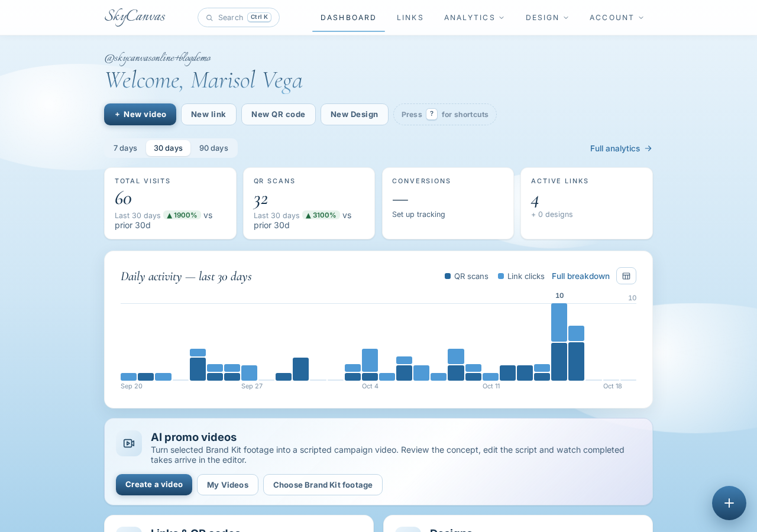Open My Videos
This screenshot has width=757, height=532.
(228, 485)
